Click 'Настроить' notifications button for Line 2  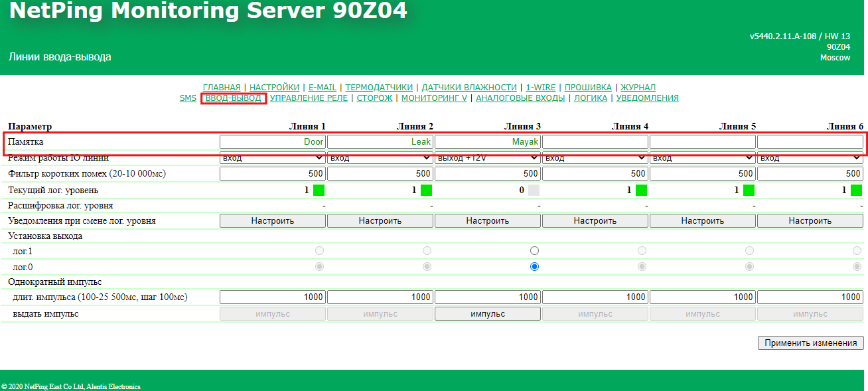380,221
